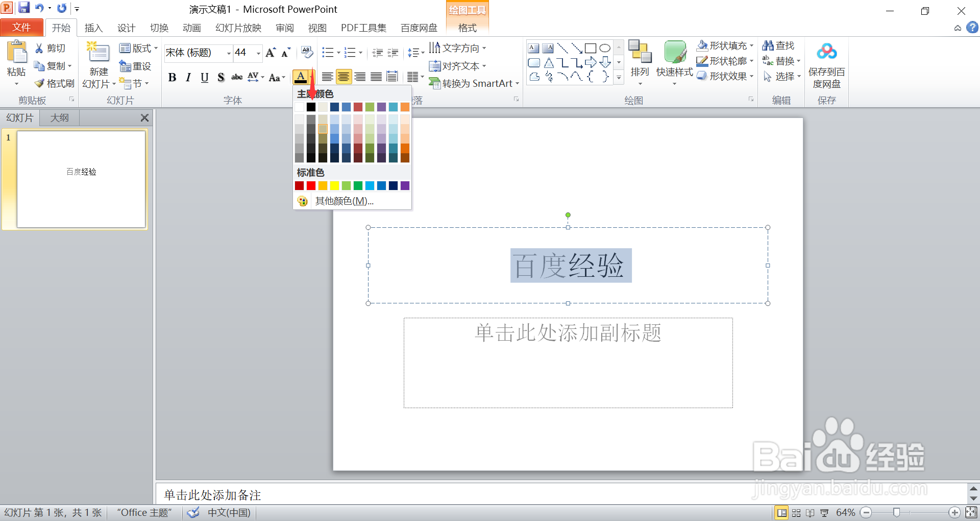The width and height of the screenshot is (980, 521).
Task: Open the File (文件) tab
Action: coord(21,28)
